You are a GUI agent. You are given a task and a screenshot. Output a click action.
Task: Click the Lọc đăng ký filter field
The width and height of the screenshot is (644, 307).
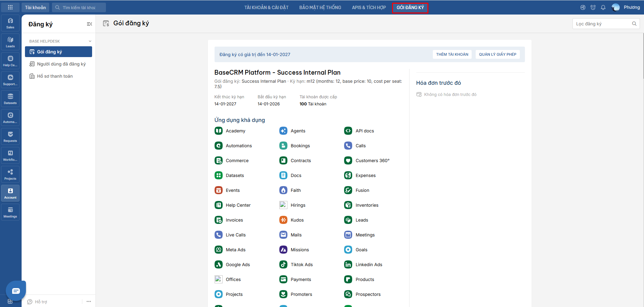pyautogui.click(x=606, y=24)
